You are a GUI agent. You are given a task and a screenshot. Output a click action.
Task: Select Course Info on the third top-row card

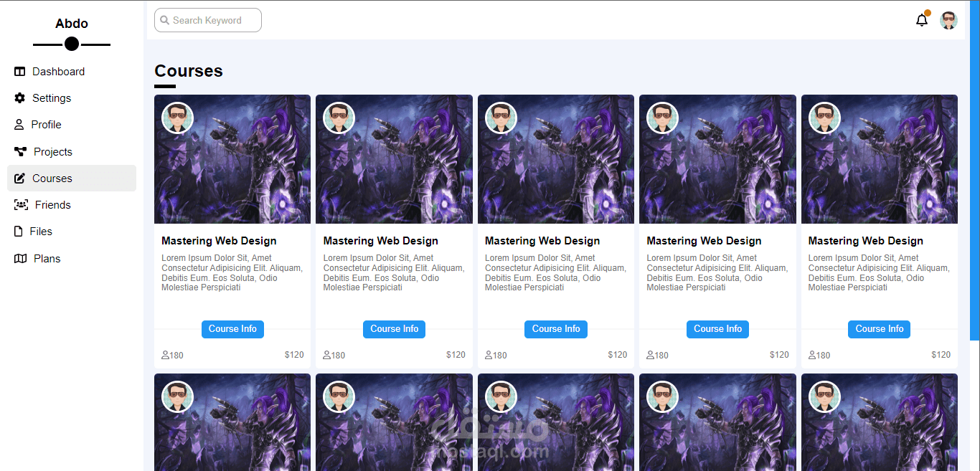(x=556, y=329)
